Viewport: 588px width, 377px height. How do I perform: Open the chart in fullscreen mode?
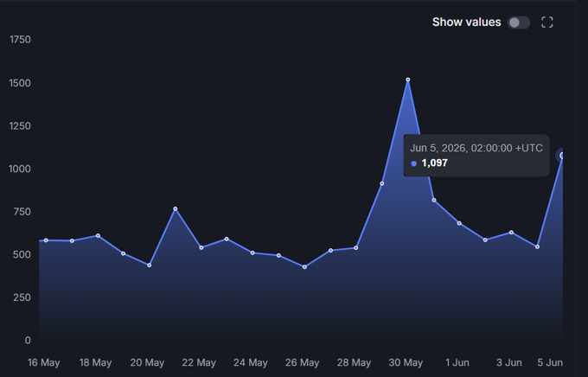click(x=547, y=22)
